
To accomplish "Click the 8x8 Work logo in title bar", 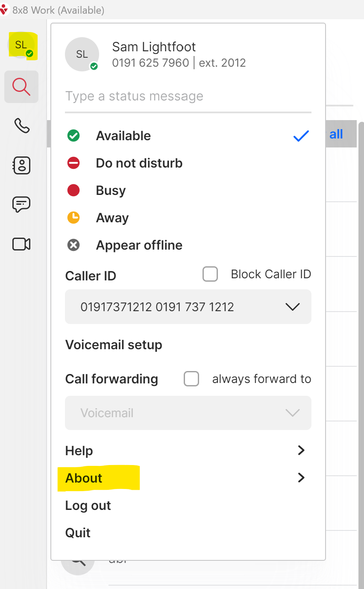I will (5, 9).
